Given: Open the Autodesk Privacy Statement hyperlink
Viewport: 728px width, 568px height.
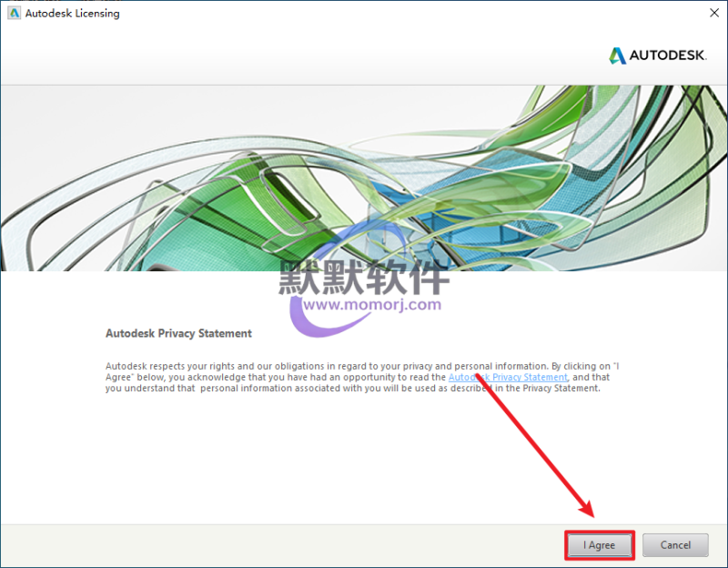Looking at the screenshot, I should [508, 377].
